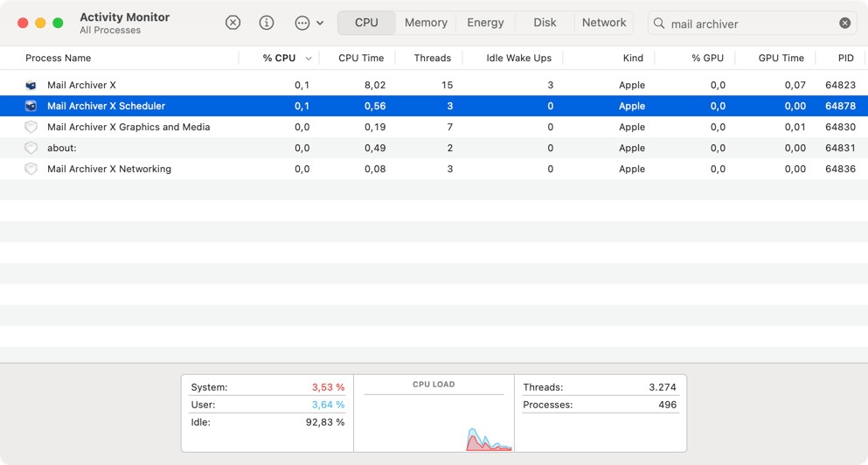The image size is (868, 465).
Task: Sort by the Threads column header
Action: pos(433,58)
